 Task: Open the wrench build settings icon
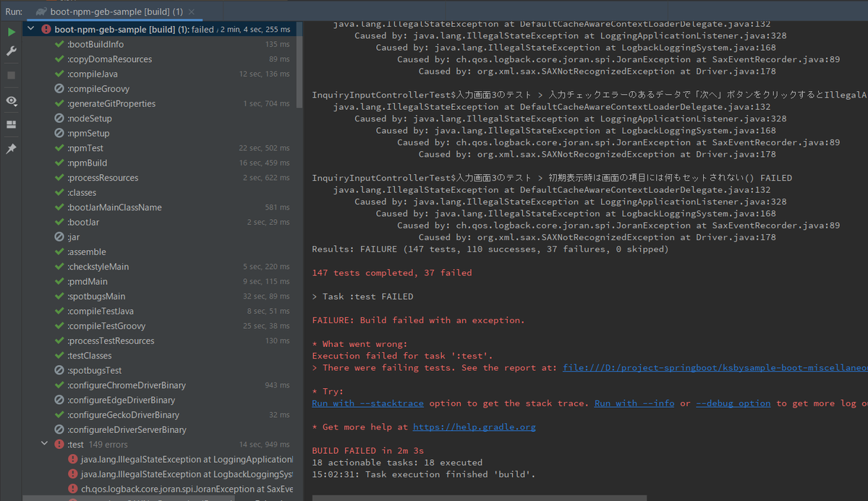(x=12, y=51)
